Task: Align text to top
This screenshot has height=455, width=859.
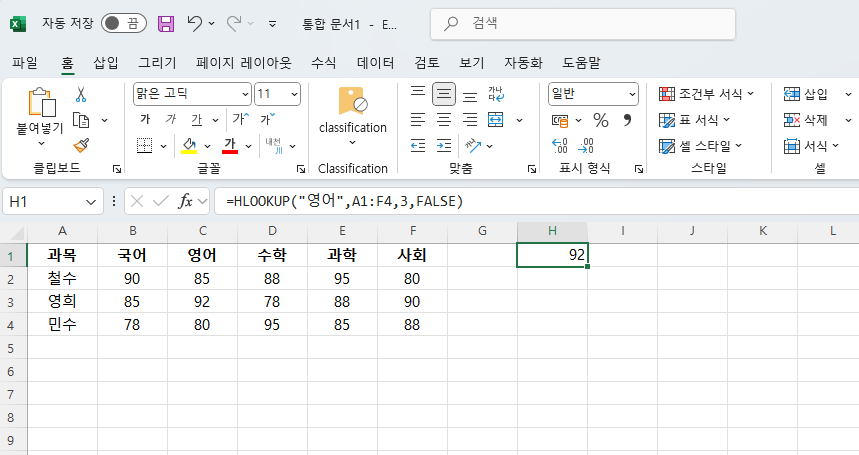Action: (418, 94)
